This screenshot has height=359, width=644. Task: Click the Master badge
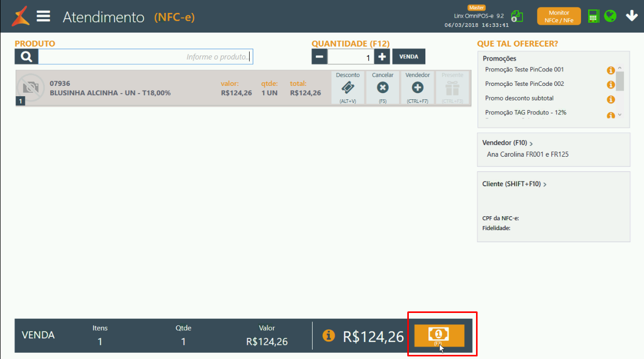click(476, 8)
